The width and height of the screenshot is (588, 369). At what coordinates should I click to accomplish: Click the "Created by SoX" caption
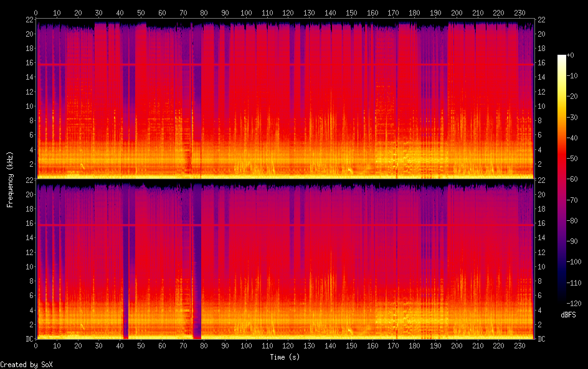point(27,365)
